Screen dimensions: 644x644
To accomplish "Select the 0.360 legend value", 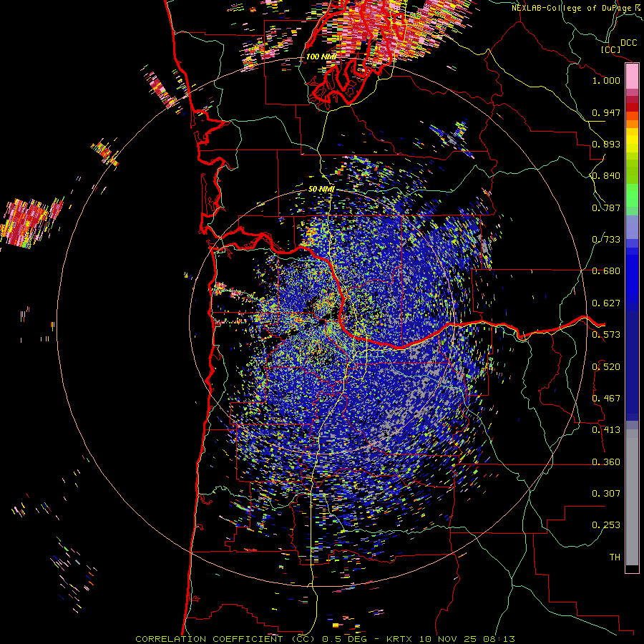I will click(606, 462).
